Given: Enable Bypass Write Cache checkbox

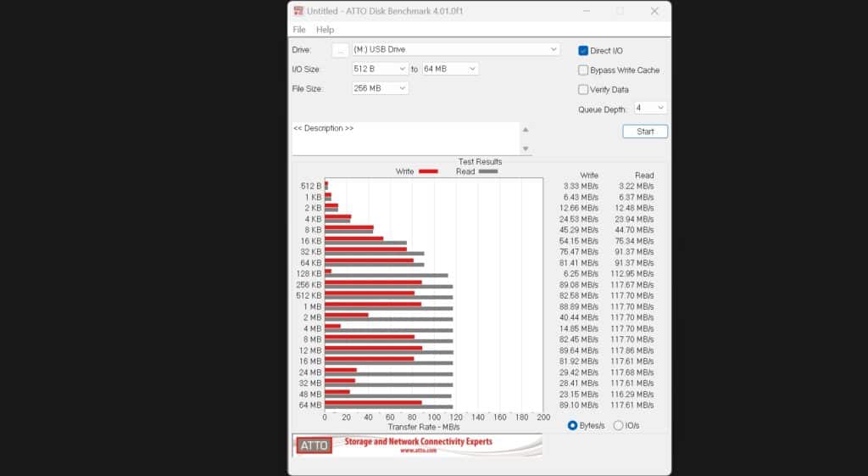Looking at the screenshot, I should point(583,70).
